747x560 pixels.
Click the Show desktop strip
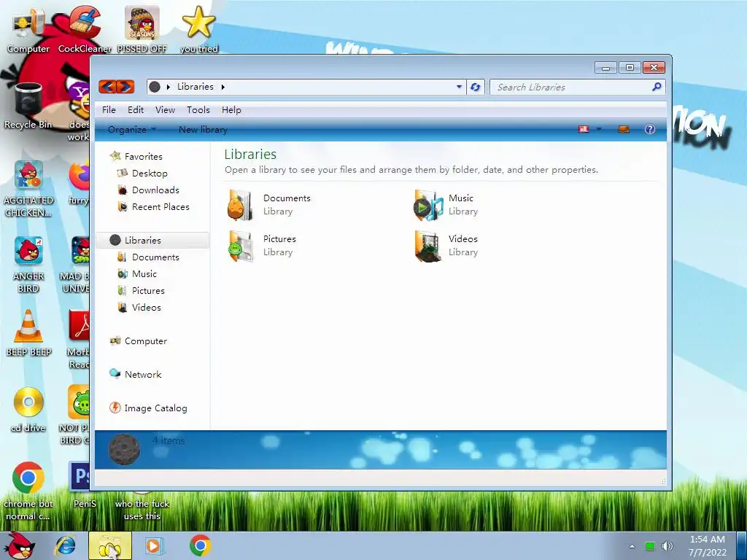coord(741,545)
